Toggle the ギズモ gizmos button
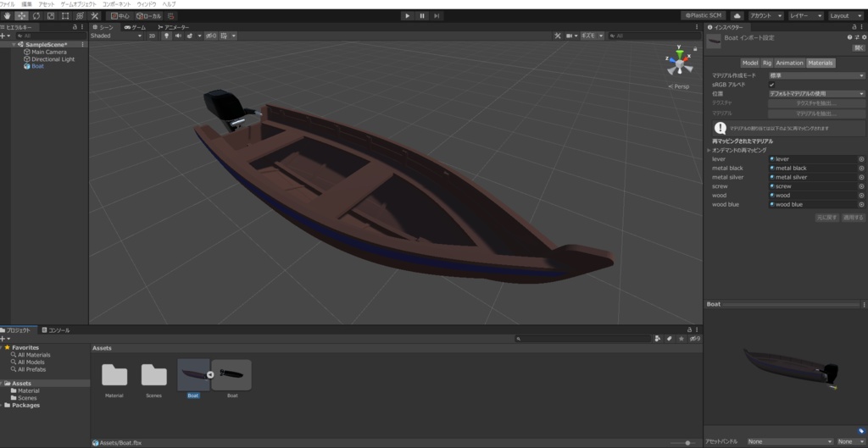This screenshot has height=448, width=868. pos(588,36)
